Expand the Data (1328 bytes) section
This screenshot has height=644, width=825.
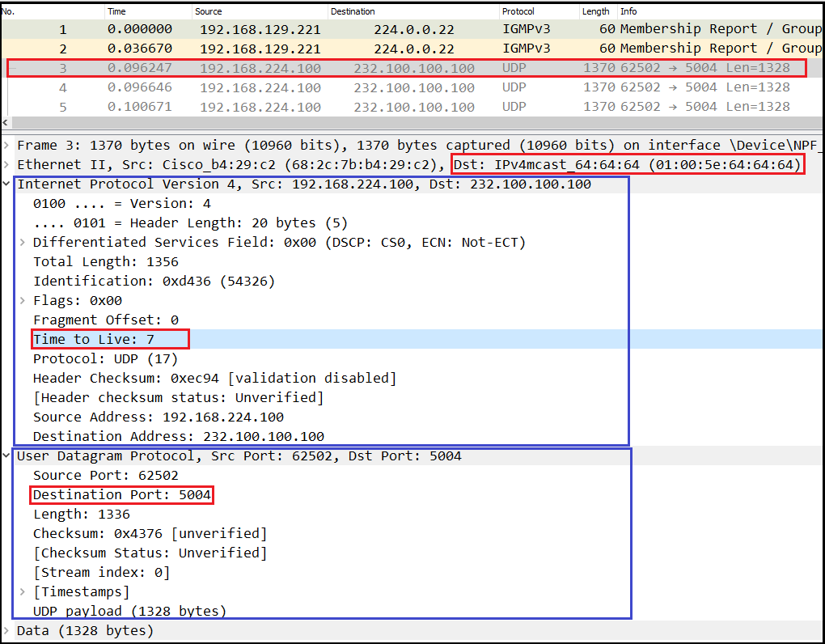(x=7, y=630)
